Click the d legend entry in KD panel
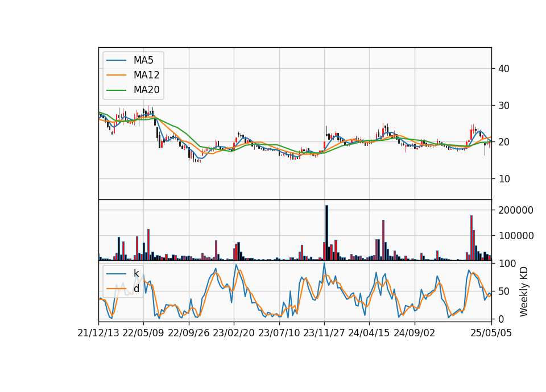The width and height of the screenshot is (546, 392). pyautogui.click(x=136, y=289)
